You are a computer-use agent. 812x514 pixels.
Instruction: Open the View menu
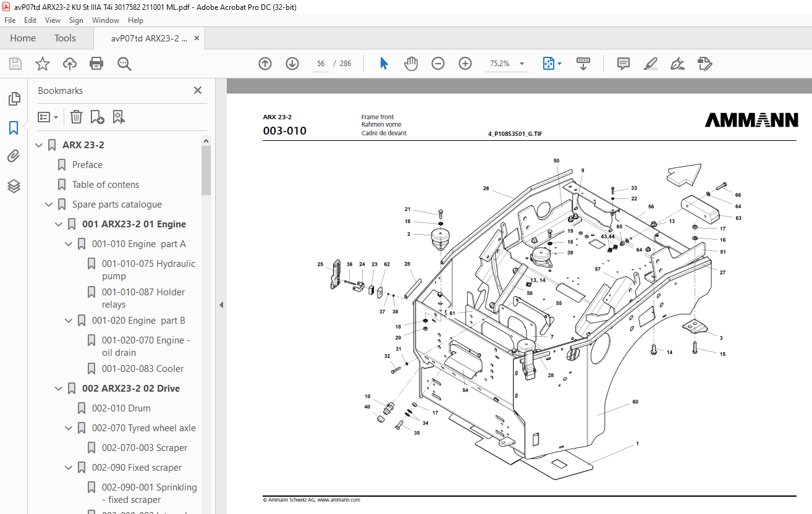click(x=53, y=20)
